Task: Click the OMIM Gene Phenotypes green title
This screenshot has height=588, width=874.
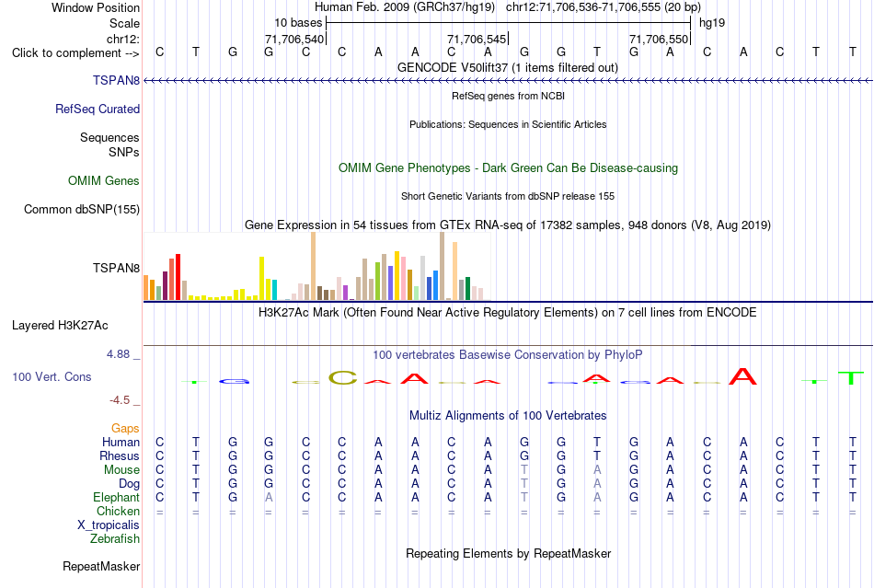Action: pyautogui.click(x=508, y=167)
